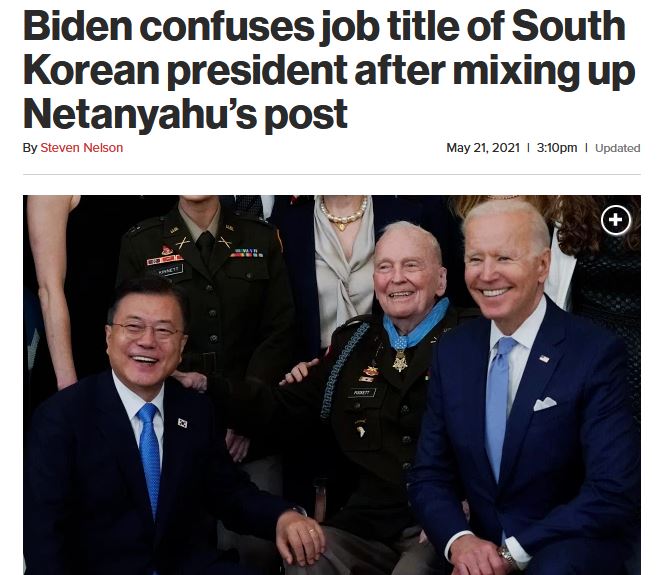Screen dimensions: 665x575
Task: Click the plus icon to enlarge photo
Action: coord(616,220)
